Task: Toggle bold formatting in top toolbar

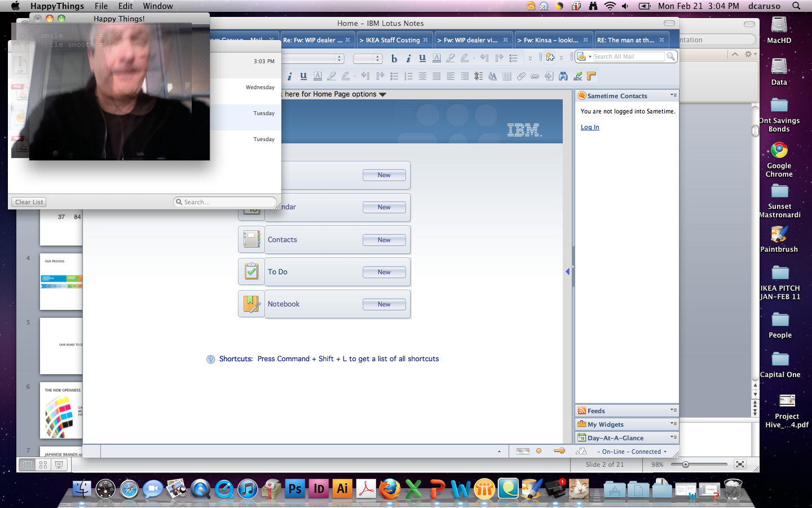Action: point(394,58)
